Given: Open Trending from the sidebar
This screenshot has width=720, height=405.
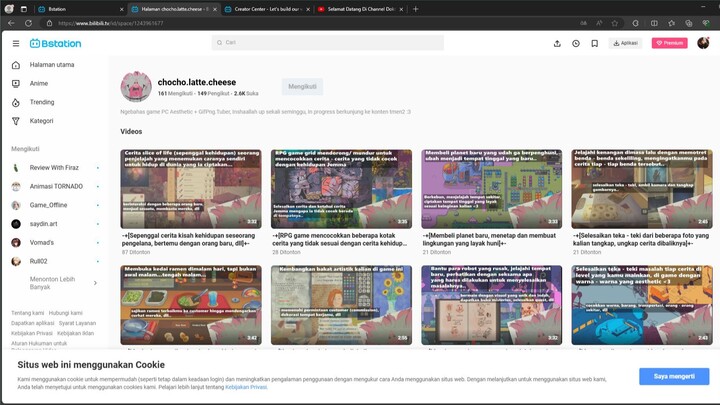Looking at the screenshot, I should (42, 102).
